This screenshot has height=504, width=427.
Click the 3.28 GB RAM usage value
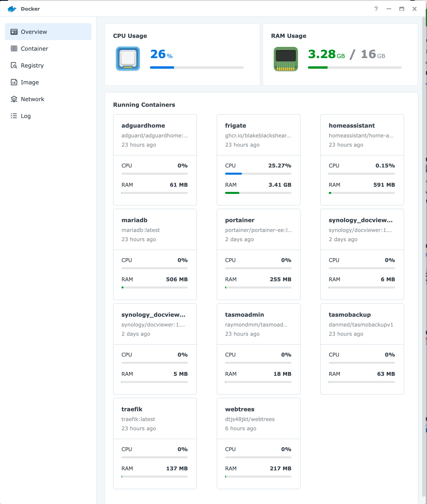tap(326, 54)
